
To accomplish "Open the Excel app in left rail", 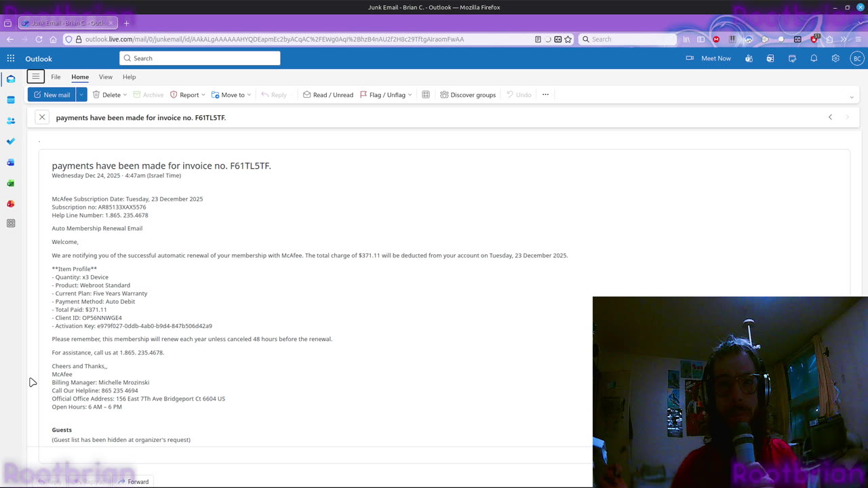I will [x=11, y=183].
